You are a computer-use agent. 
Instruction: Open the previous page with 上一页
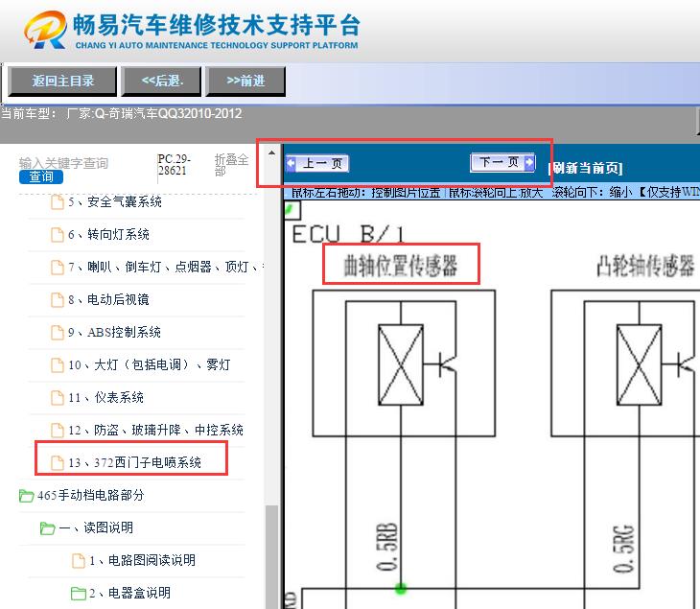(317, 163)
